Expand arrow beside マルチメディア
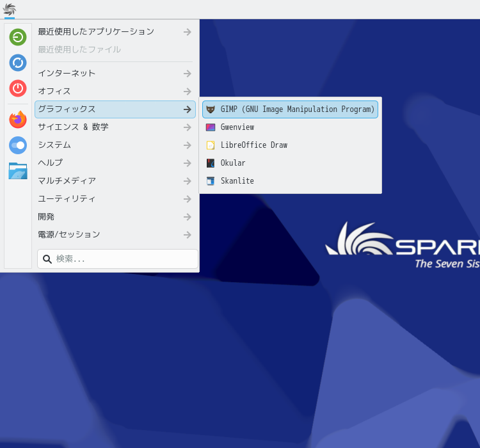480x448 pixels. 188,181
